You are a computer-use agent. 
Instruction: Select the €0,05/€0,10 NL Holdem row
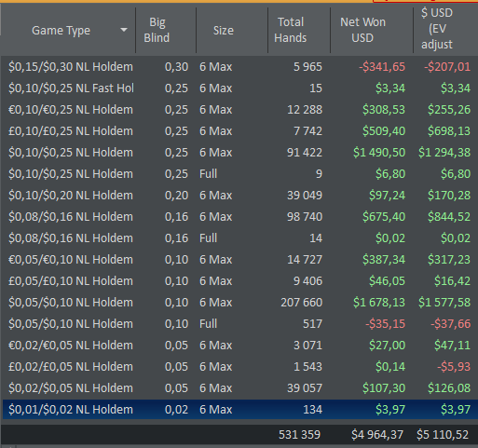(x=239, y=260)
